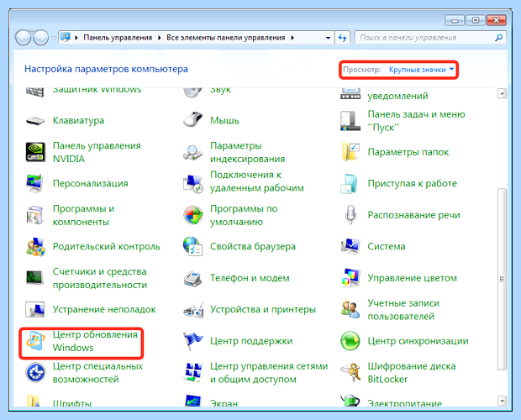Click the scrollbar down arrow
This screenshot has width=521, height=420.
[x=502, y=401]
